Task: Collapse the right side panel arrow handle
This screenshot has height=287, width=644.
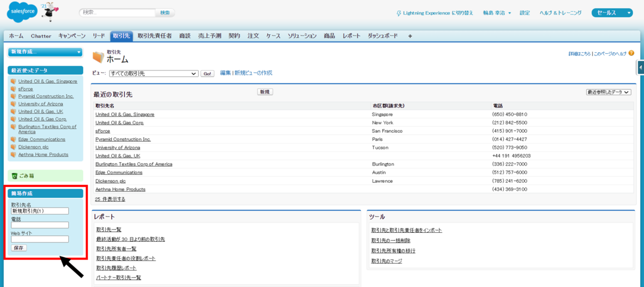Action: click(x=641, y=67)
